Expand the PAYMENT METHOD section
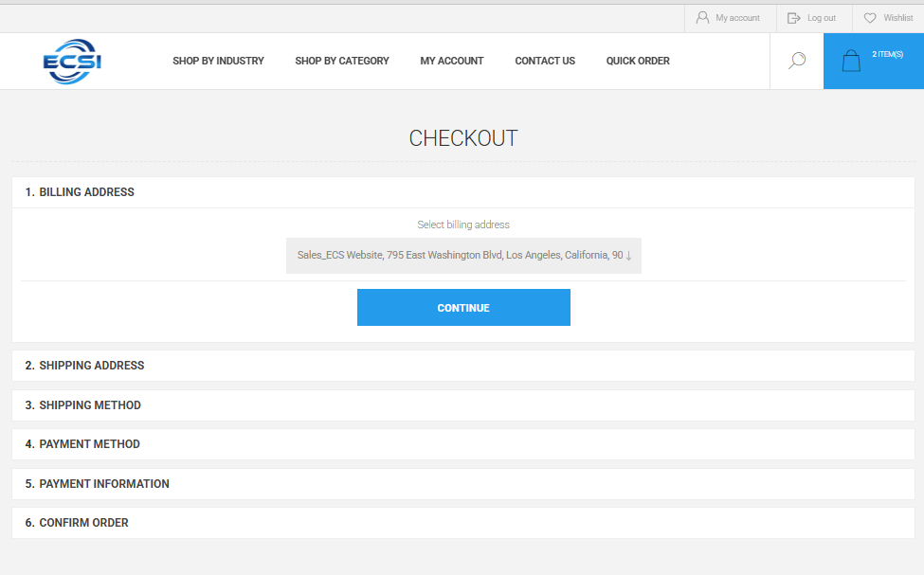Viewport: 924px width, 575px height. point(87,444)
